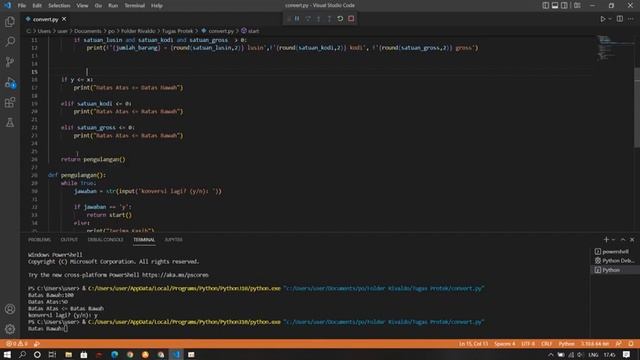Select the convert.py editor tab

click(46, 19)
